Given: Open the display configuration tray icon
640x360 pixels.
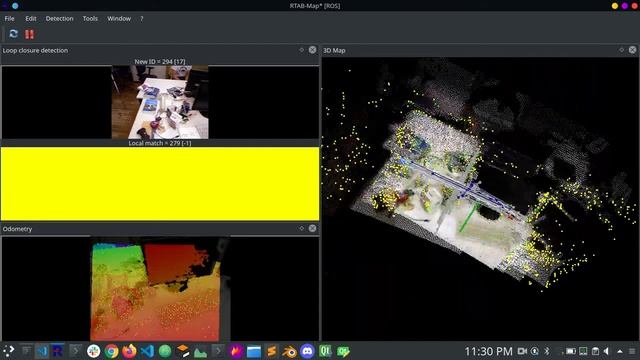Looking at the screenshot, I should pyautogui.click(x=583, y=351).
